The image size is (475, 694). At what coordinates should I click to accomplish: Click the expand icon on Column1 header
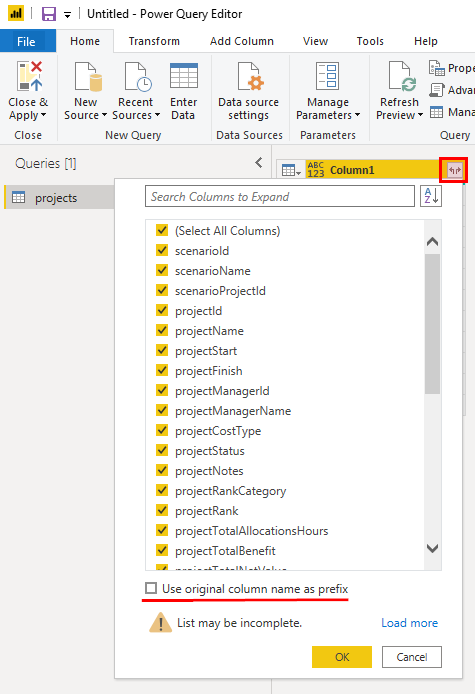point(454,170)
